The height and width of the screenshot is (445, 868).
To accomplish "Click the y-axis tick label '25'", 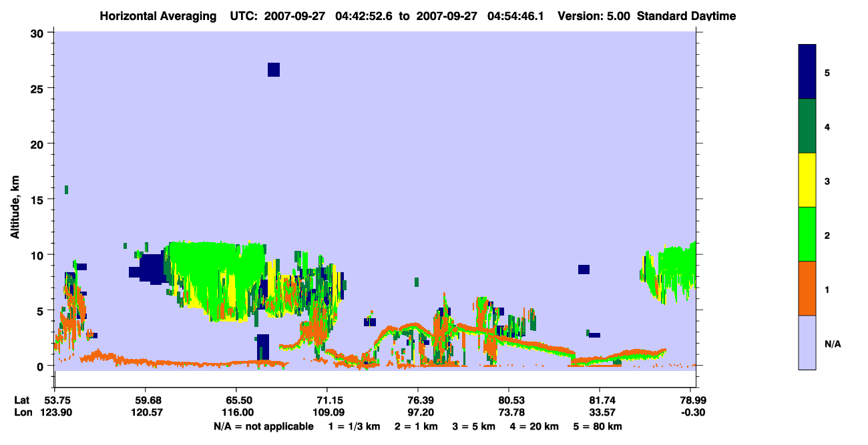I will click(39, 88).
